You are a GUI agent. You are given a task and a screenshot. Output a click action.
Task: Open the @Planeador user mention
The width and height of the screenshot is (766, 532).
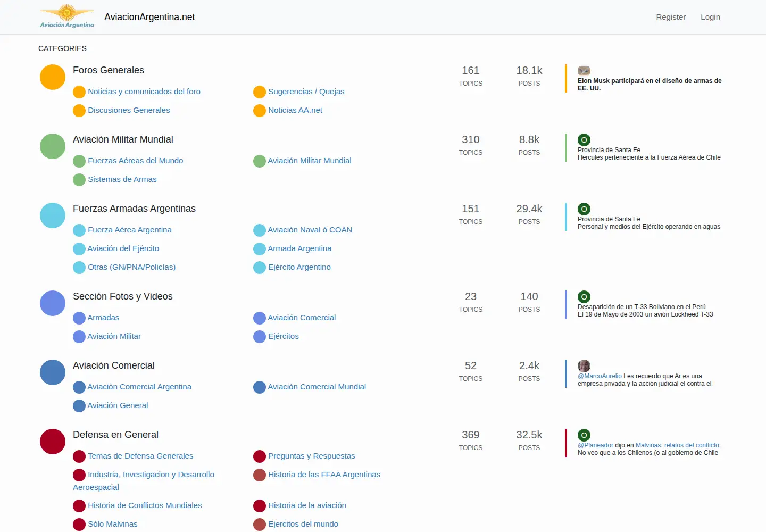[x=595, y=445]
